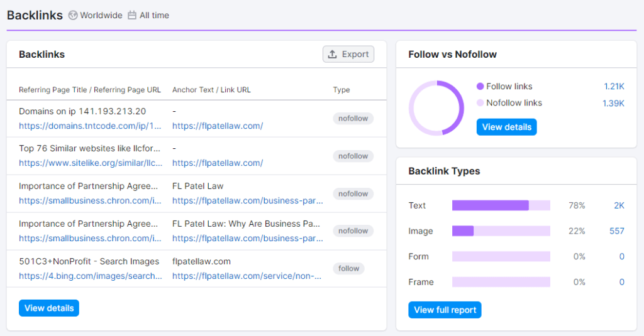Click the 'Domains on ip 141.193.213.20' title
The image size is (644, 336).
point(82,111)
